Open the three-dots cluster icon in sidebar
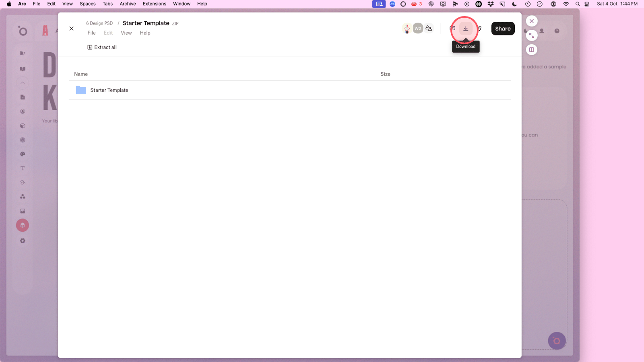 (23, 197)
